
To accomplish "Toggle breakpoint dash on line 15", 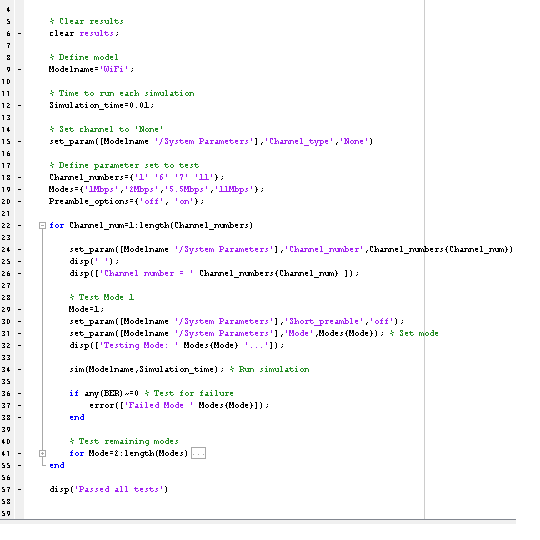I will pos(20,142).
